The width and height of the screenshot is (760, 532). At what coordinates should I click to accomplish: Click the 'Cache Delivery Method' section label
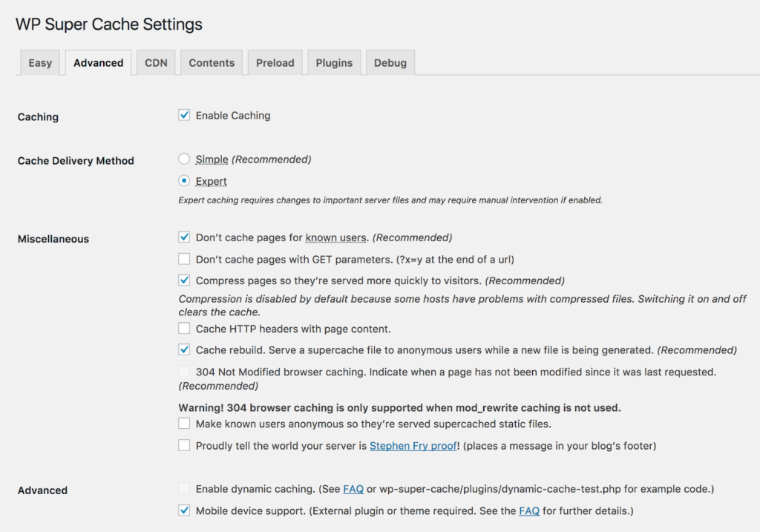click(x=76, y=161)
